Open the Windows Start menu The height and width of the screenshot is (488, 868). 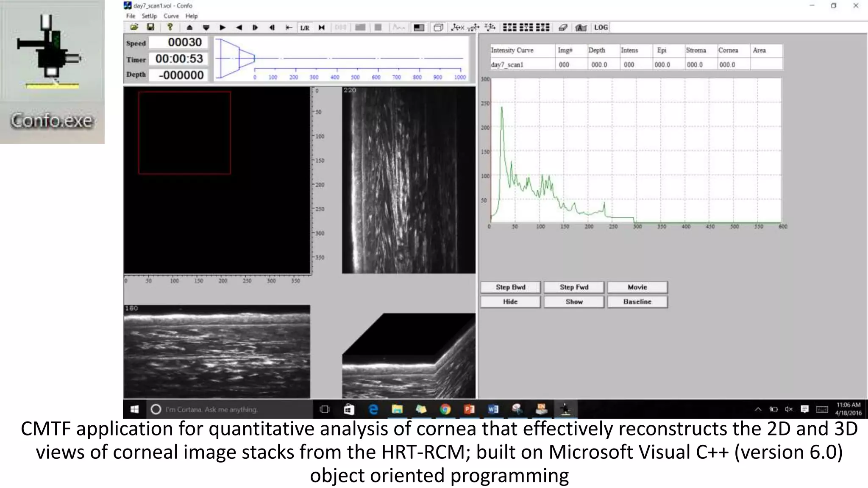(134, 409)
